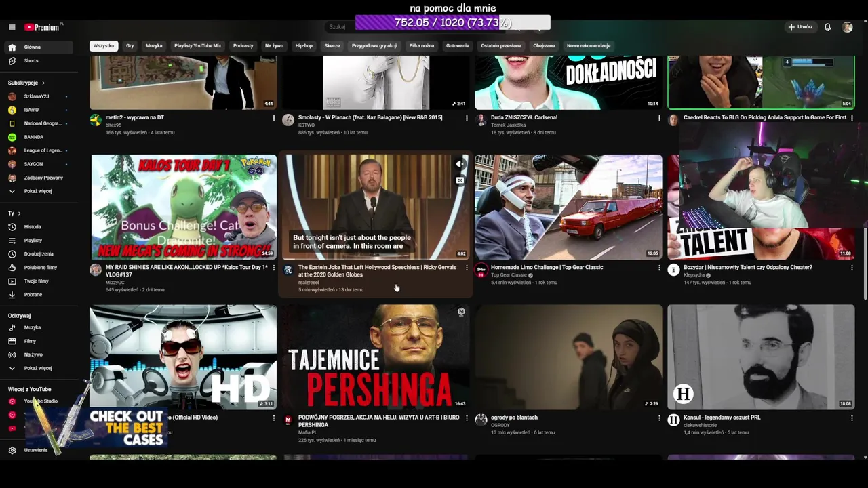Open options menu for Duda ZNISZCZYŁ Carlsena
The width and height of the screenshot is (868, 488).
click(659, 118)
